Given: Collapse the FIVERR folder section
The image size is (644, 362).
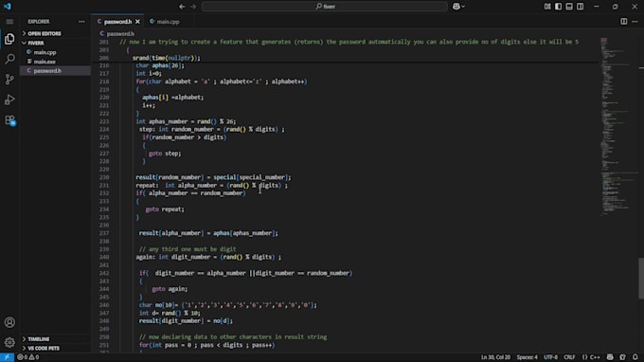Looking at the screenshot, I should point(36,44).
